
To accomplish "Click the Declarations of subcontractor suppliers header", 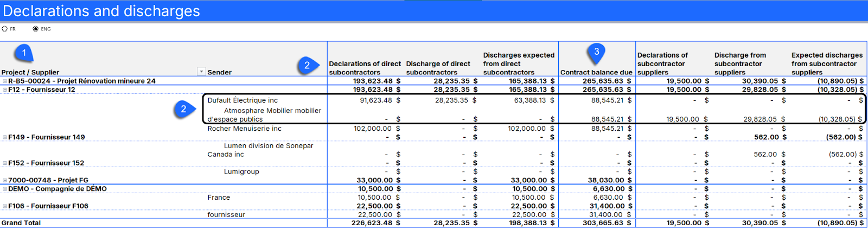I will click(x=662, y=63).
